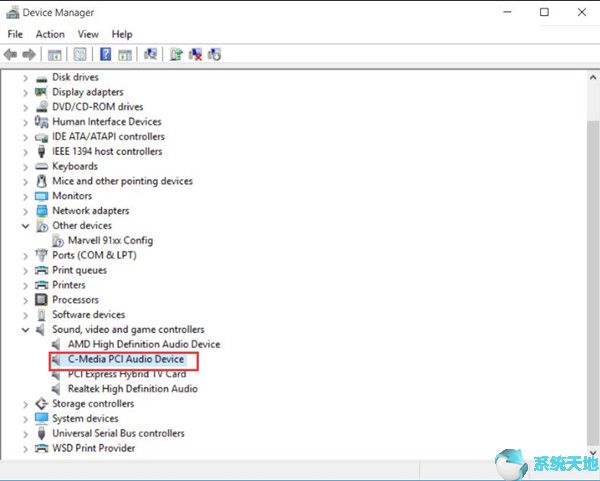Click the Software devices category icon

[x=41, y=315]
